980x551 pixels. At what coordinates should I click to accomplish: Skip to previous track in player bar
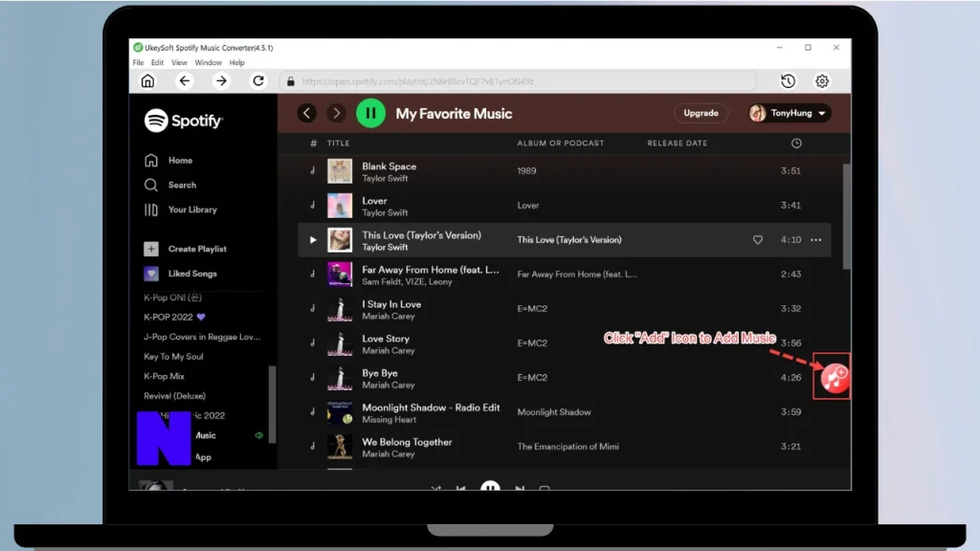point(461,487)
